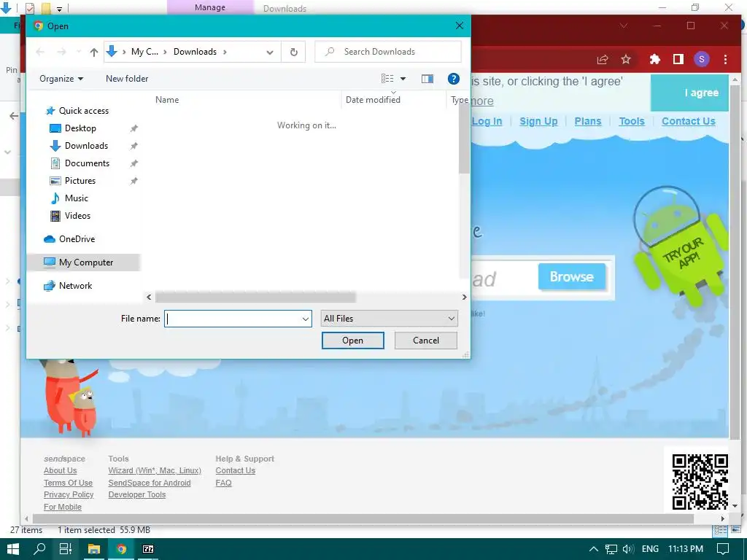
Task: Open the Contact Us header link
Action: pos(689,122)
